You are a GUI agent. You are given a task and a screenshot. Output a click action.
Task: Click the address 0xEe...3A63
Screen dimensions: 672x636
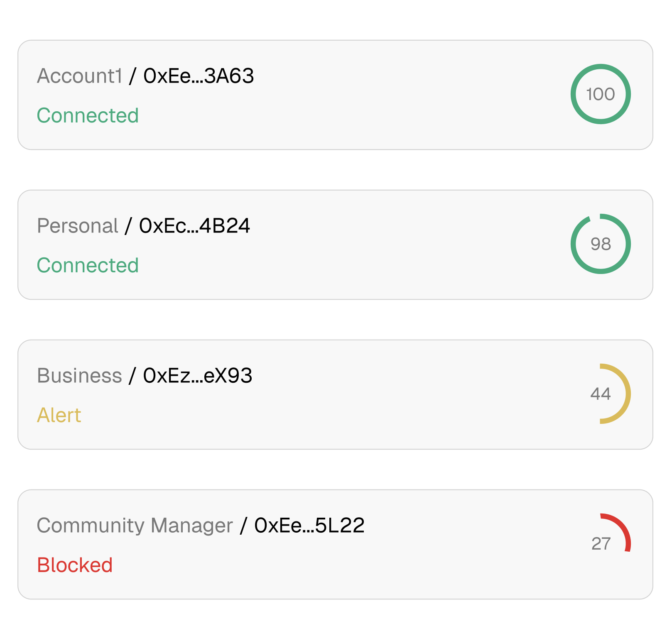[198, 76]
